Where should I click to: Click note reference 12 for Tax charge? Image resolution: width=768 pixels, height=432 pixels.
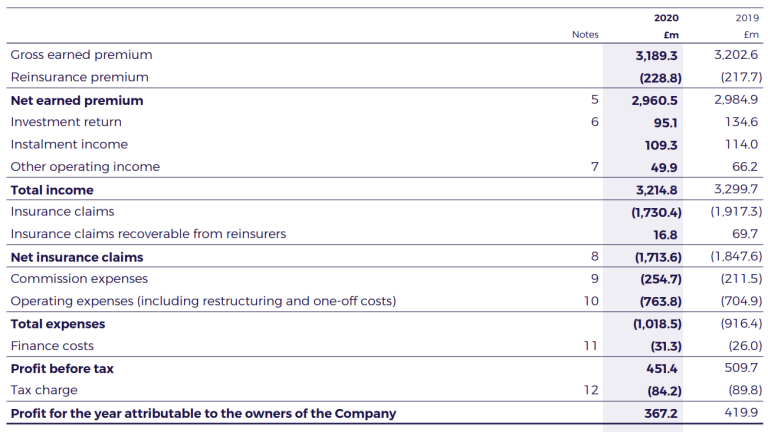tap(591, 390)
